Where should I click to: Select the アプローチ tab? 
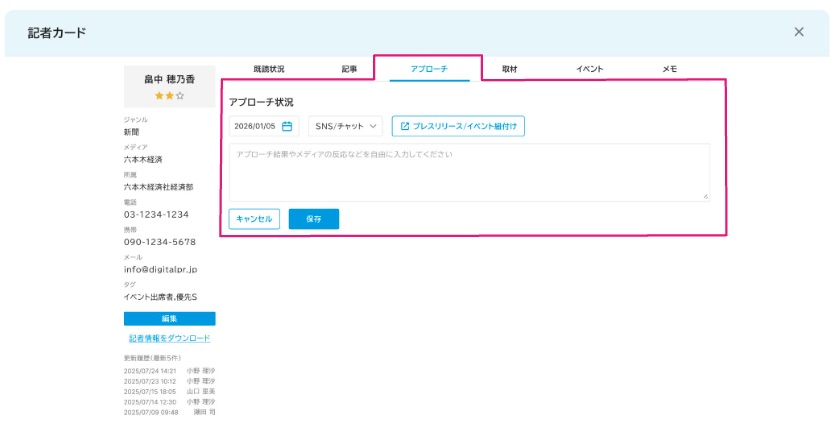click(x=428, y=69)
